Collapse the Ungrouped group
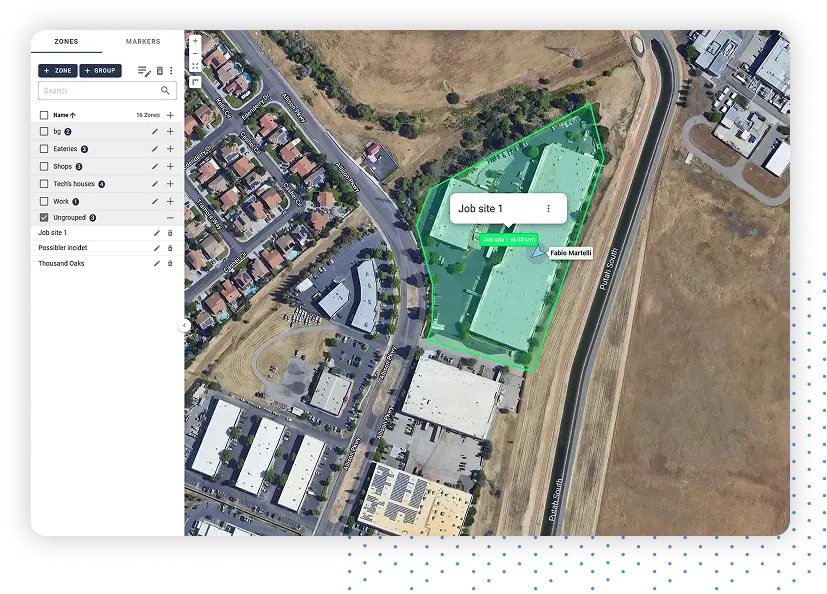Viewport: 827px width, 594px height. [170, 217]
